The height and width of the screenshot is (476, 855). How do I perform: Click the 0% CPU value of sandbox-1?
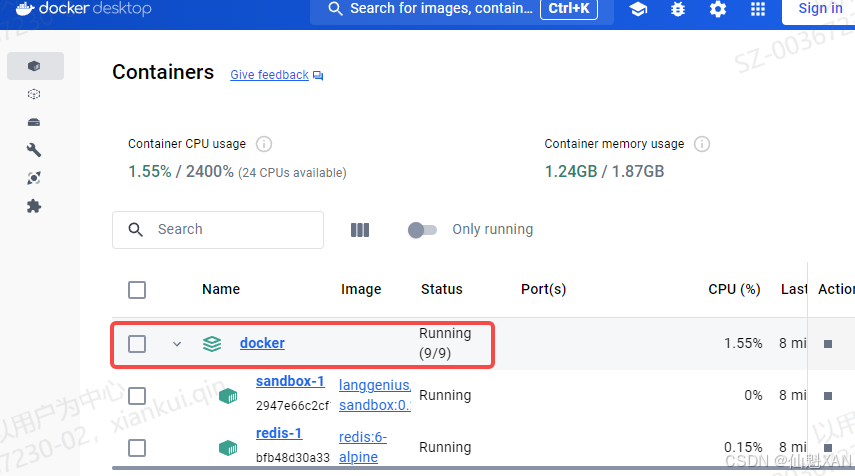[x=754, y=396]
